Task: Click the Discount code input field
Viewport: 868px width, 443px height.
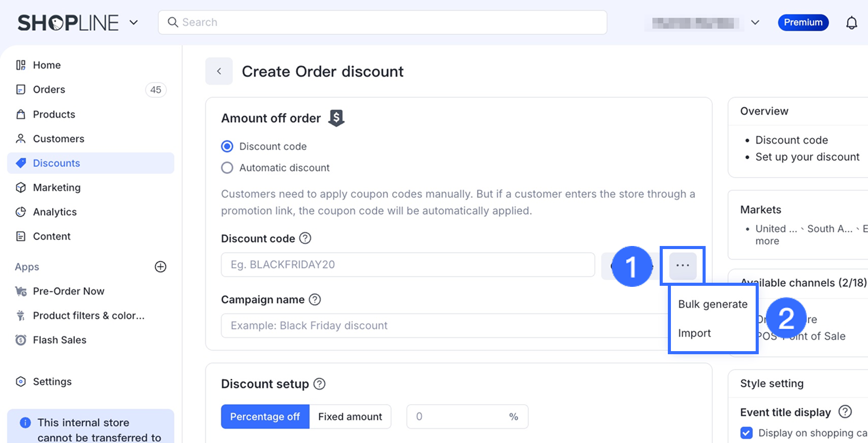Action: (x=407, y=265)
